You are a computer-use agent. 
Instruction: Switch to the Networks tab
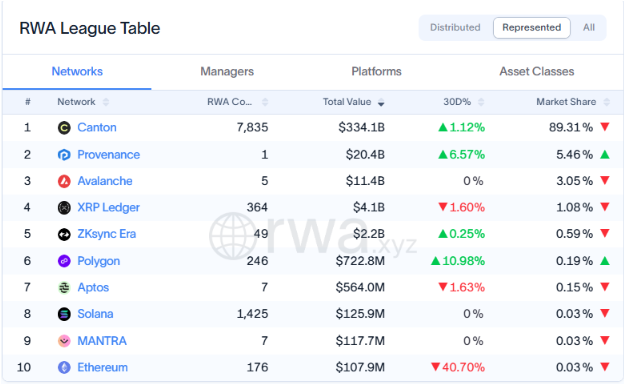[x=77, y=71]
